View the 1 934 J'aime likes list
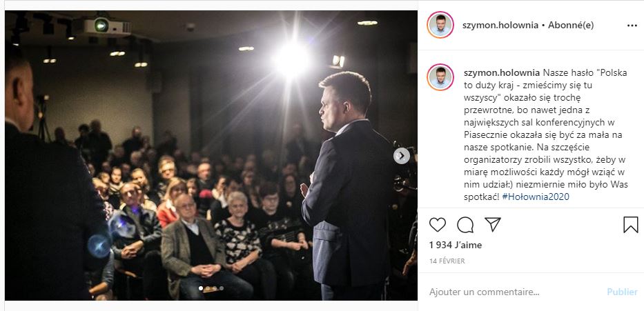 [456, 245]
